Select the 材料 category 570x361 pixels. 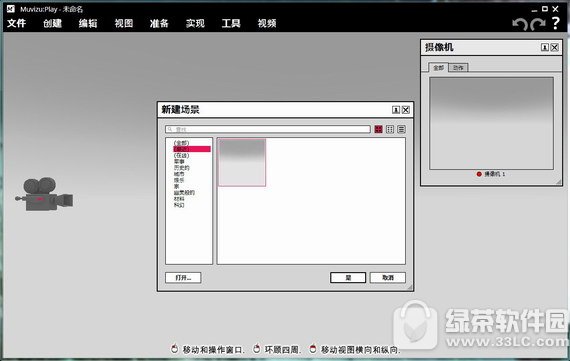(x=179, y=199)
